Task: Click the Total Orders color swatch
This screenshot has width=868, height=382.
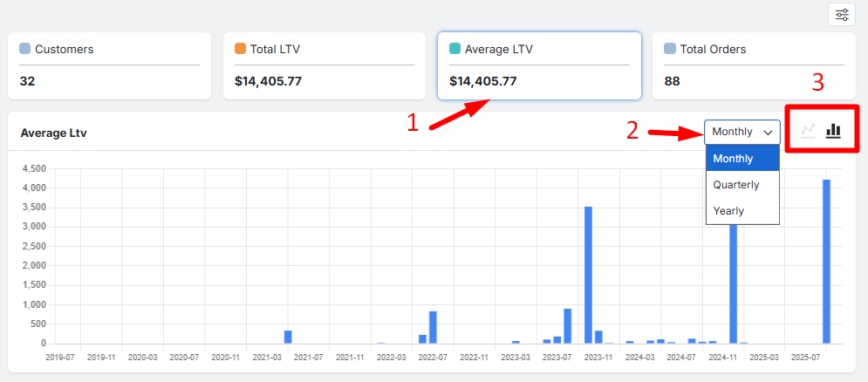Action: [669, 49]
